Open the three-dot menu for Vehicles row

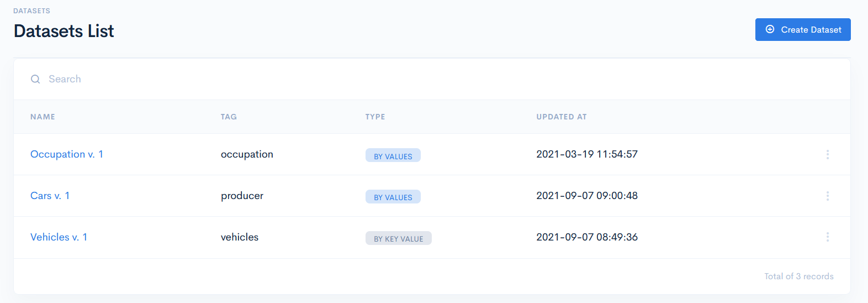point(827,237)
